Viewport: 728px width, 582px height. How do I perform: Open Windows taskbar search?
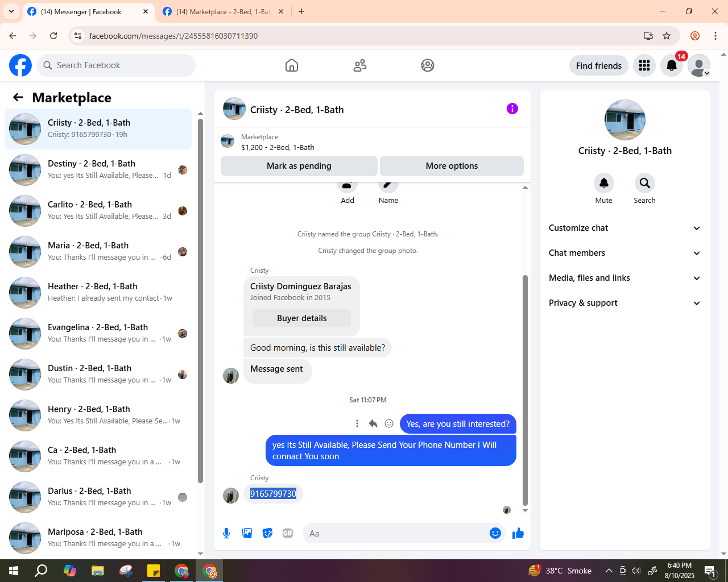[x=41, y=571]
